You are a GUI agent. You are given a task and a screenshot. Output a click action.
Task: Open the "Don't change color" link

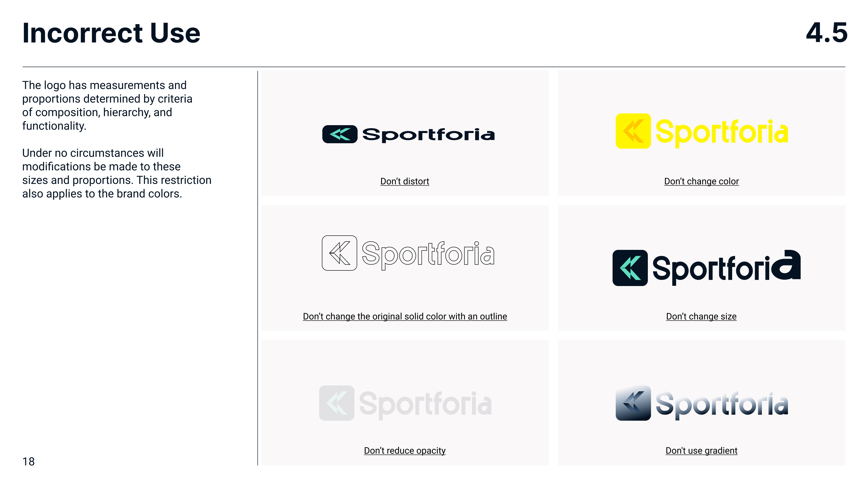click(x=702, y=181)
